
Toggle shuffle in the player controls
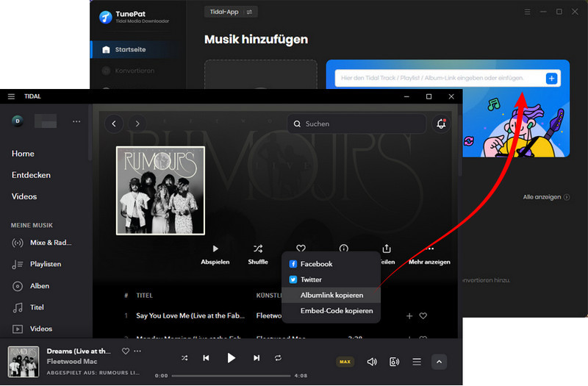point(184,358)
